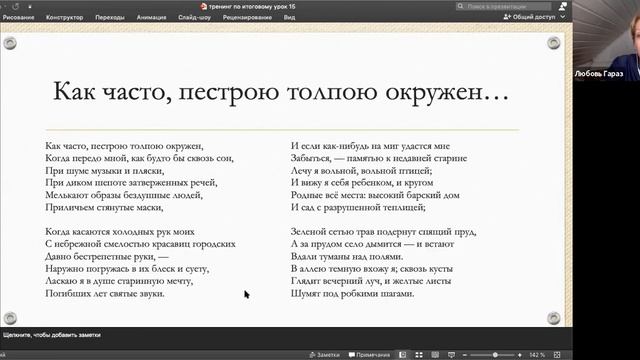640x360 pixels.
Task: Click the fit slide to window icon
Action: pyautogui.click(x=557, y=355)
